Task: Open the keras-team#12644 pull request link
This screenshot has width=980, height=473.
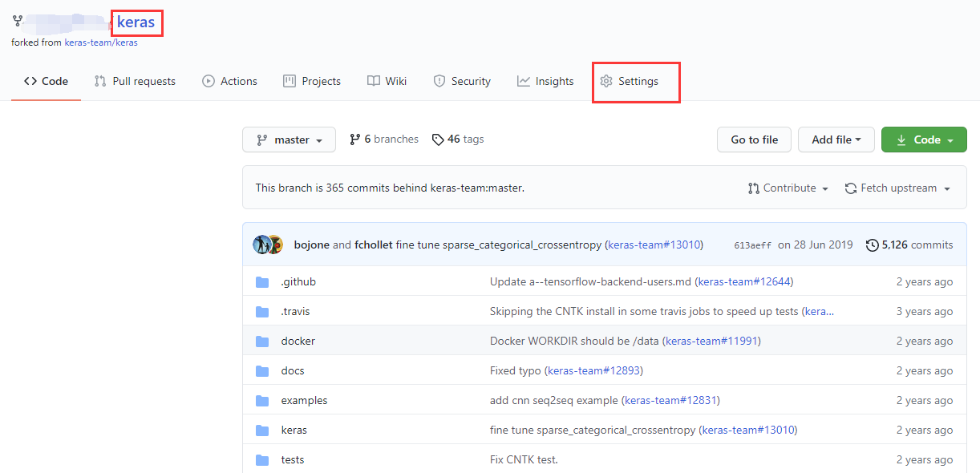Action: click(744, 282)
